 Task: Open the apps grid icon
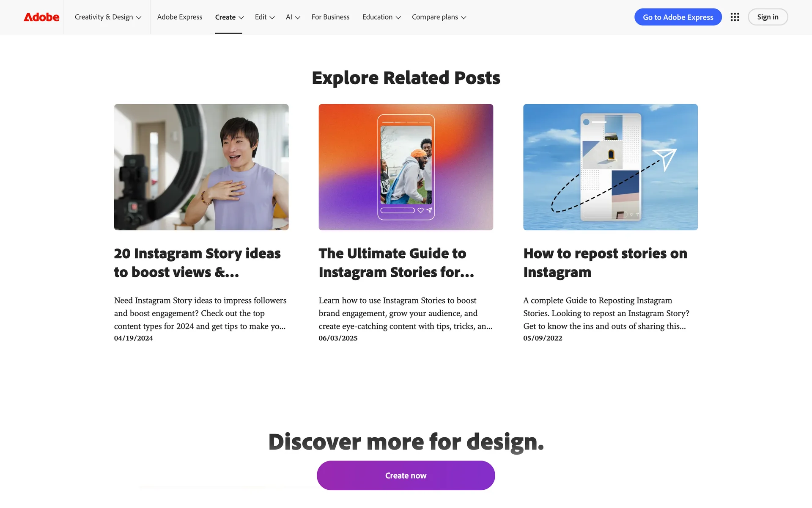pos(735,17)
